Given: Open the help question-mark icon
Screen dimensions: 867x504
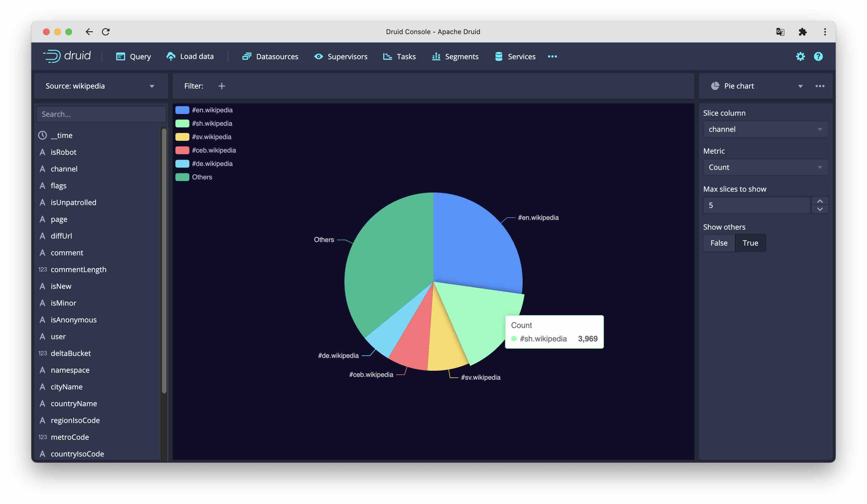Looking at the screenshot, I should [x=818, y=56].
